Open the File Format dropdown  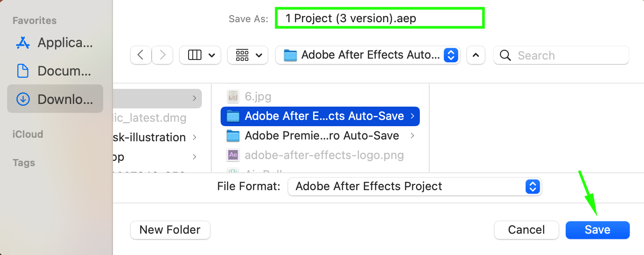pyautogui.click(x=414, y=187)
